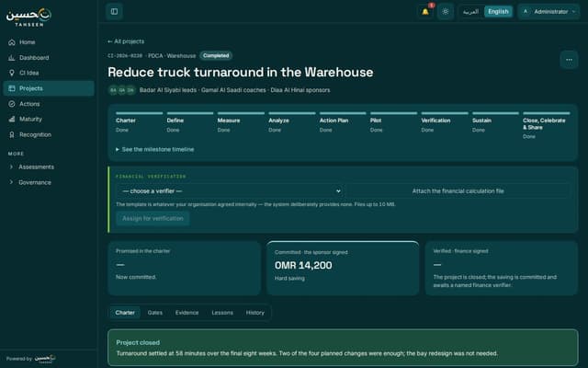Select the Define milestone step
The width and height of the screenshot is (588, 368).
coord(190,121)
